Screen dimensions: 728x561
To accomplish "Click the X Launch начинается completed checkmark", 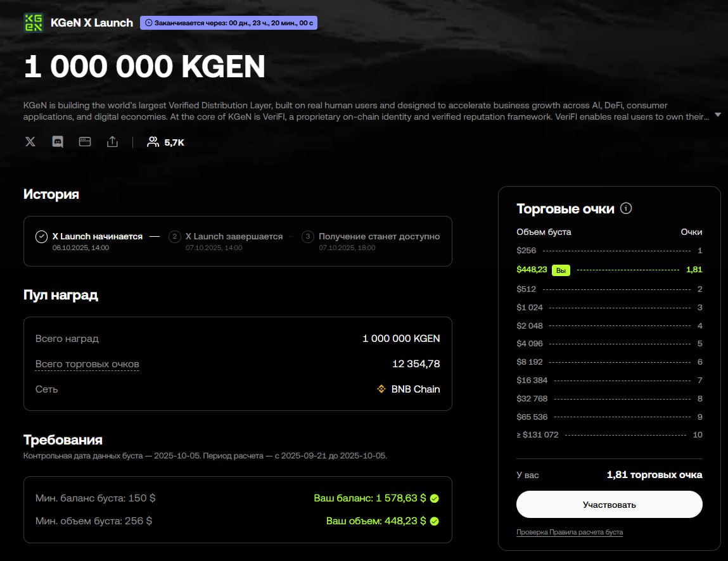I will pyautogui.click(x=41, y=237).
